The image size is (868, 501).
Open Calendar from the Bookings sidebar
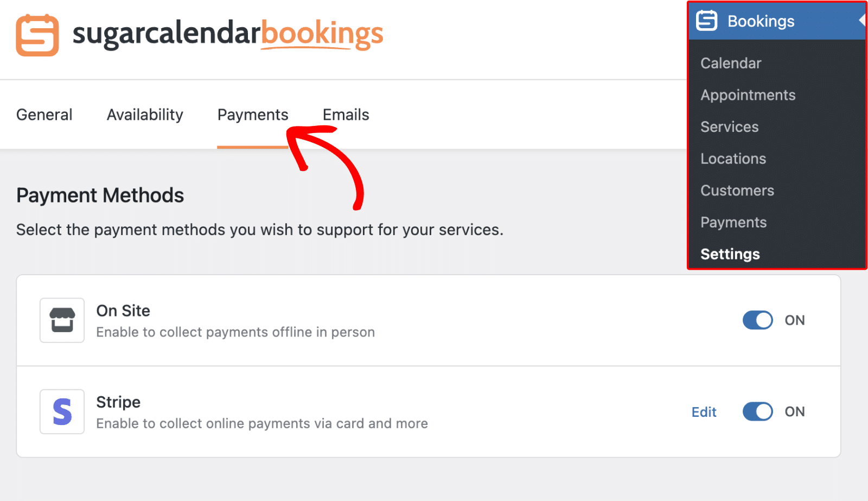click(730, 63)
